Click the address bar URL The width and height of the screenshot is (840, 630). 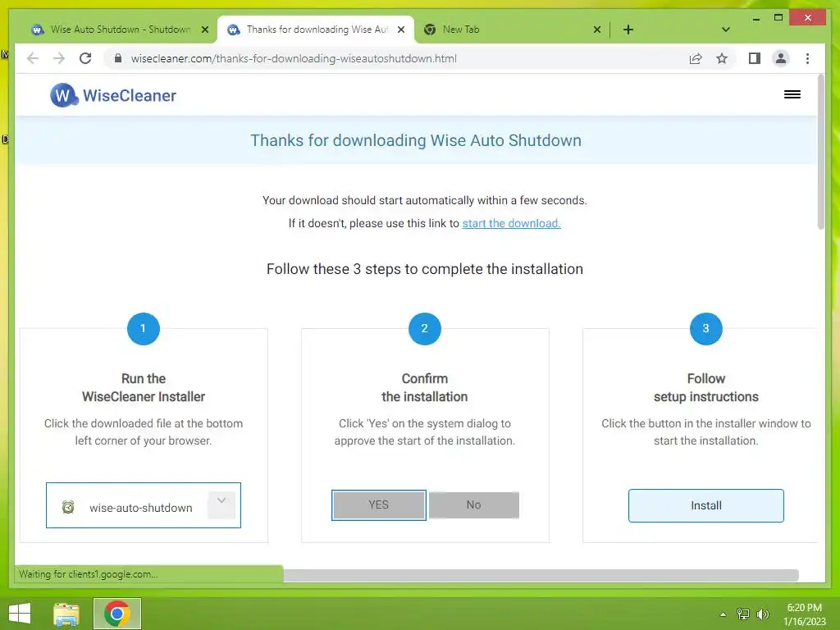click(x=294, y=58)
